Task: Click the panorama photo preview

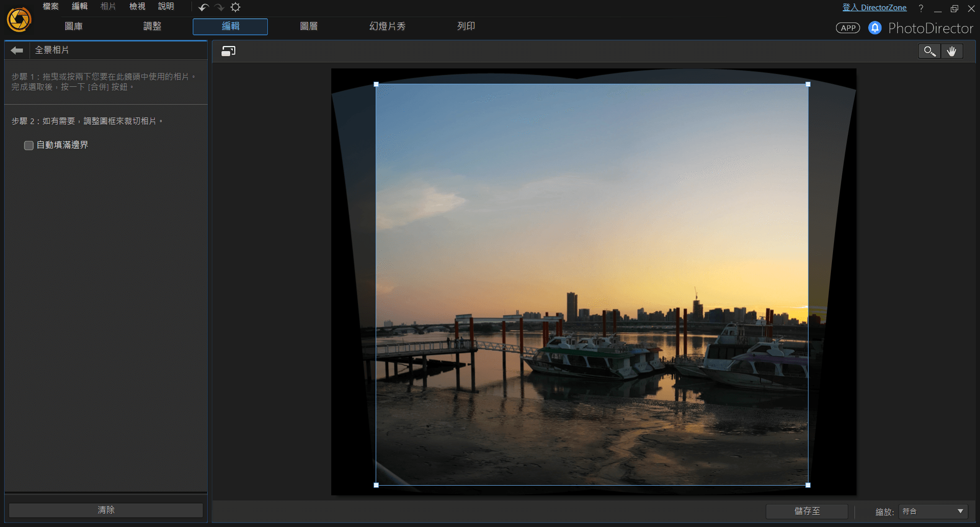Action: click(594, 282)
